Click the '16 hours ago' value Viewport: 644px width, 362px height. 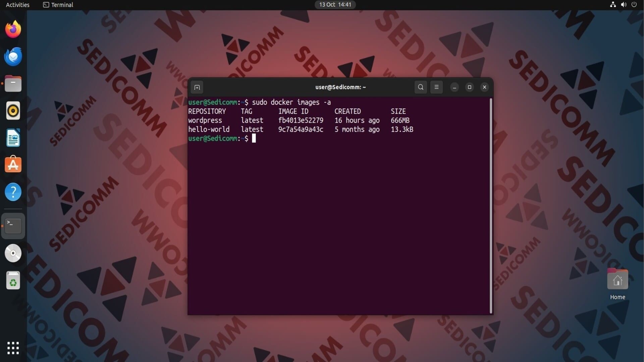[x=357, y=120]
